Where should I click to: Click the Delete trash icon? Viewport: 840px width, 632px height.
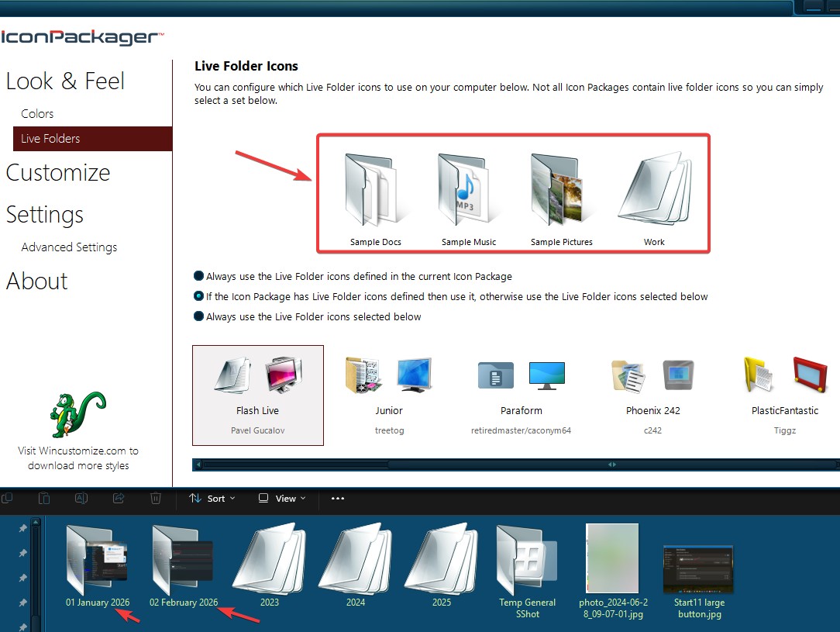pos(155,498)
